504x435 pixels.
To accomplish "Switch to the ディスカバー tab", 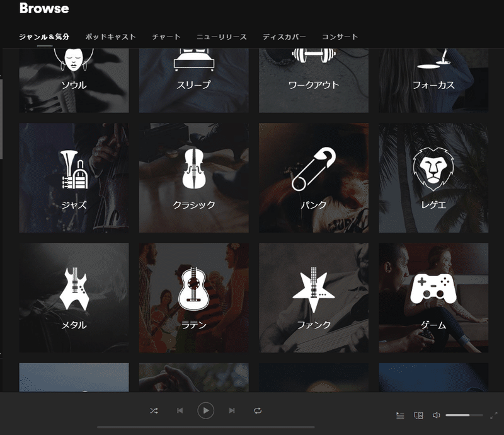I will (285, 37).
